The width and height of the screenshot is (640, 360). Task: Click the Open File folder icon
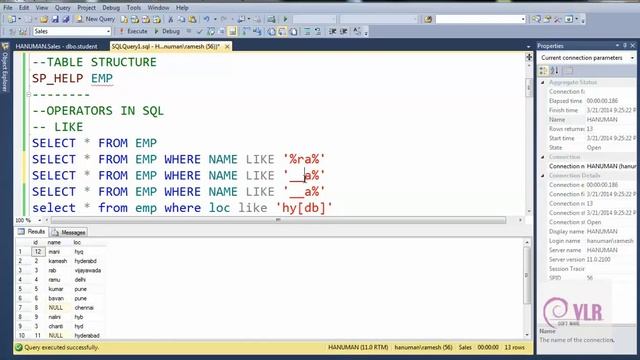coord(44,19)
